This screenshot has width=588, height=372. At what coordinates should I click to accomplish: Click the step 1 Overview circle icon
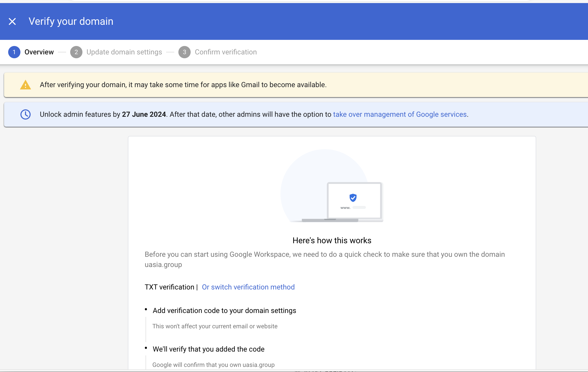(15, 52)
